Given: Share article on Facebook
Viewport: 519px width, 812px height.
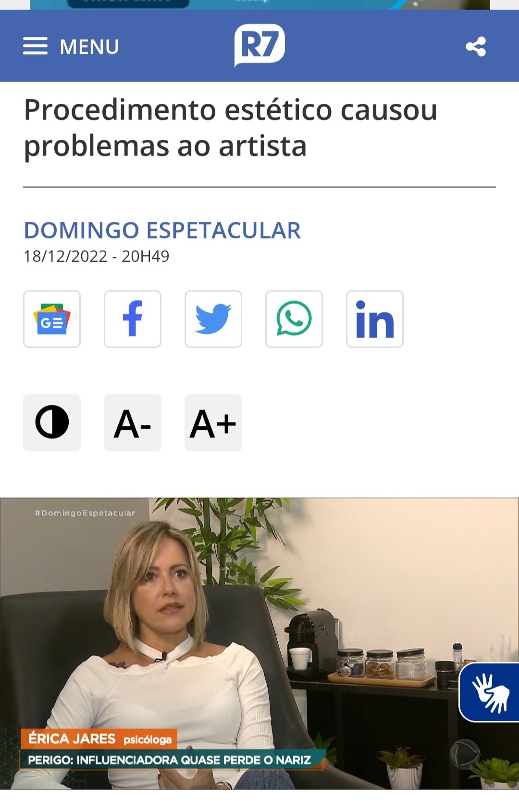Looking at the screenshot, I should tap(133, 319).
